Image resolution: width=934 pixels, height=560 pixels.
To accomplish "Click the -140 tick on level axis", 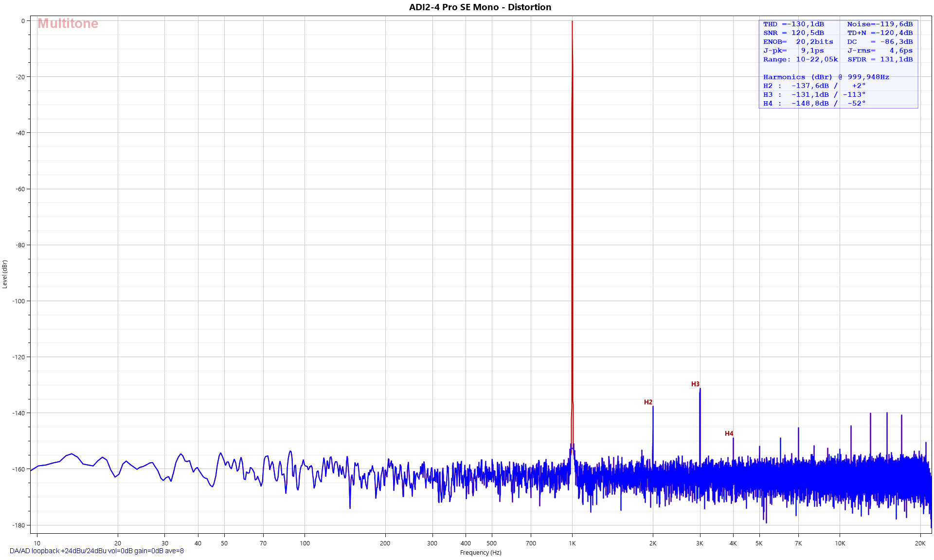I will (18, 413).
